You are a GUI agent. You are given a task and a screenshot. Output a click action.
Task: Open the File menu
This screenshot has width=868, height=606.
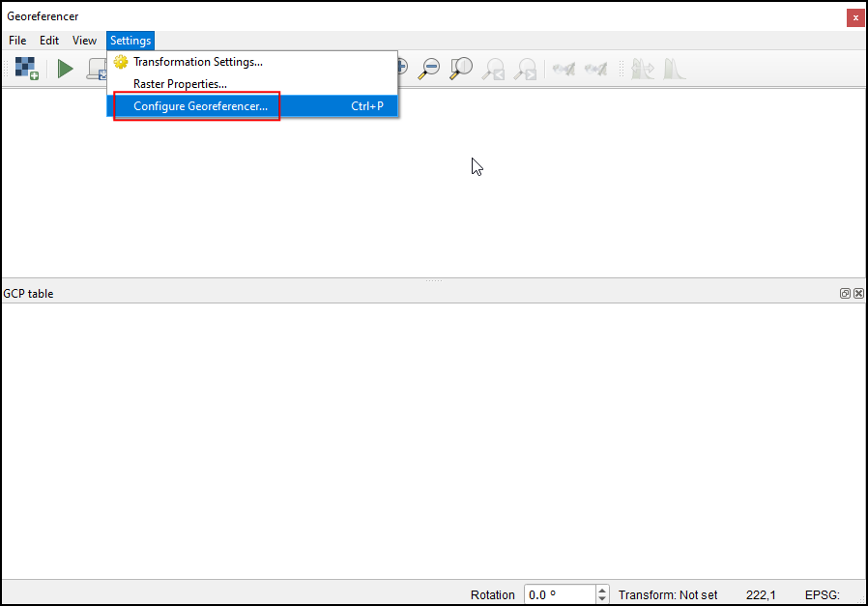tap(17, 41)
